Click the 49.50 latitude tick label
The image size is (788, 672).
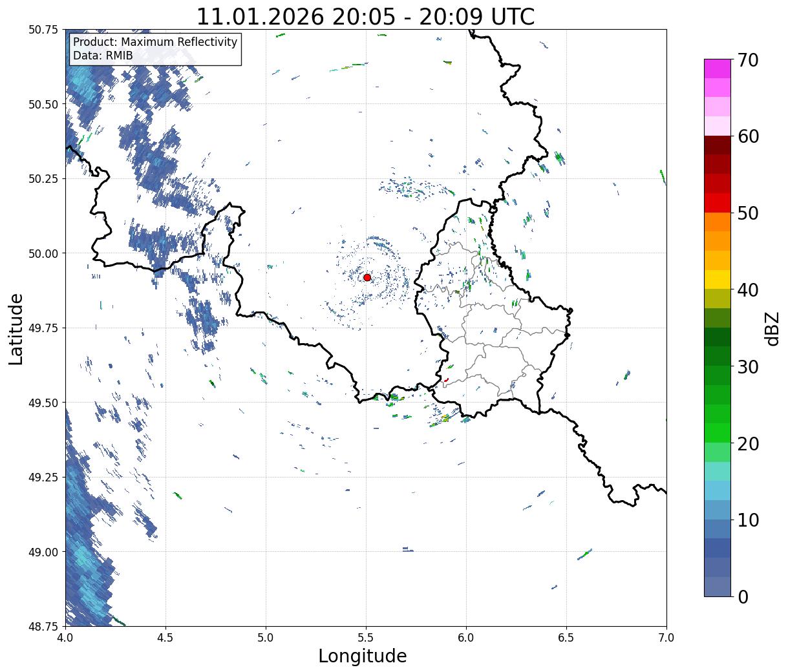(x=43, y=403)
